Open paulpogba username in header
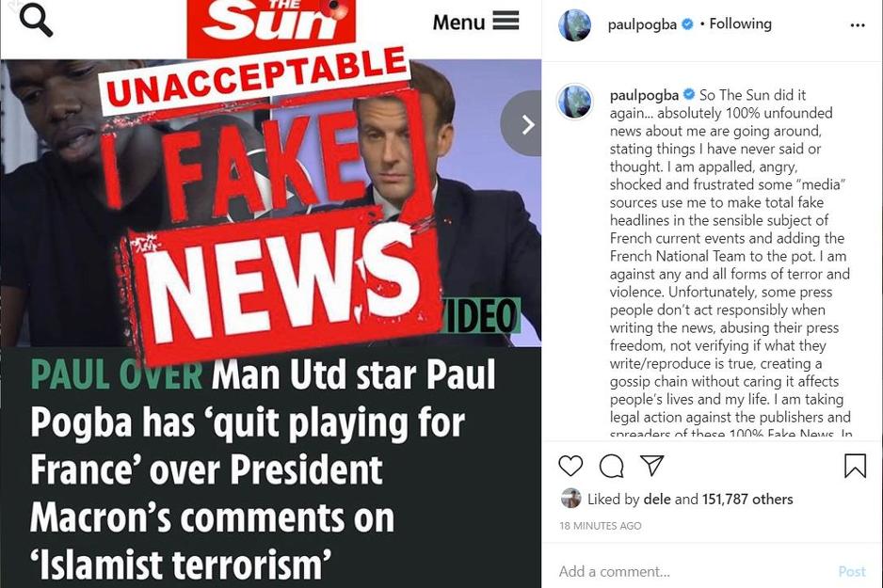Viewport: 883px width, 588px height. (642, 24)
